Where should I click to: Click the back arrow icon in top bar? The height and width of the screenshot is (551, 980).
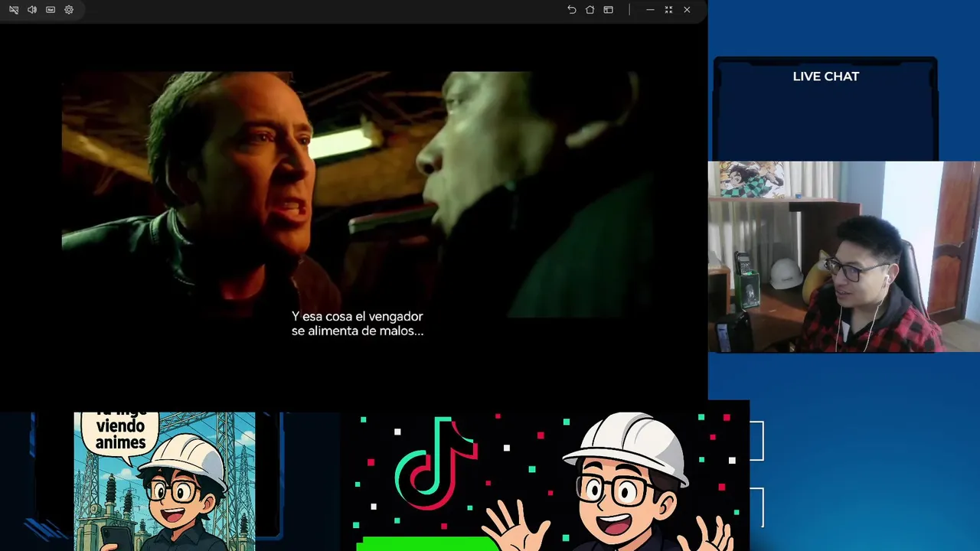click(x=571, y=10)
